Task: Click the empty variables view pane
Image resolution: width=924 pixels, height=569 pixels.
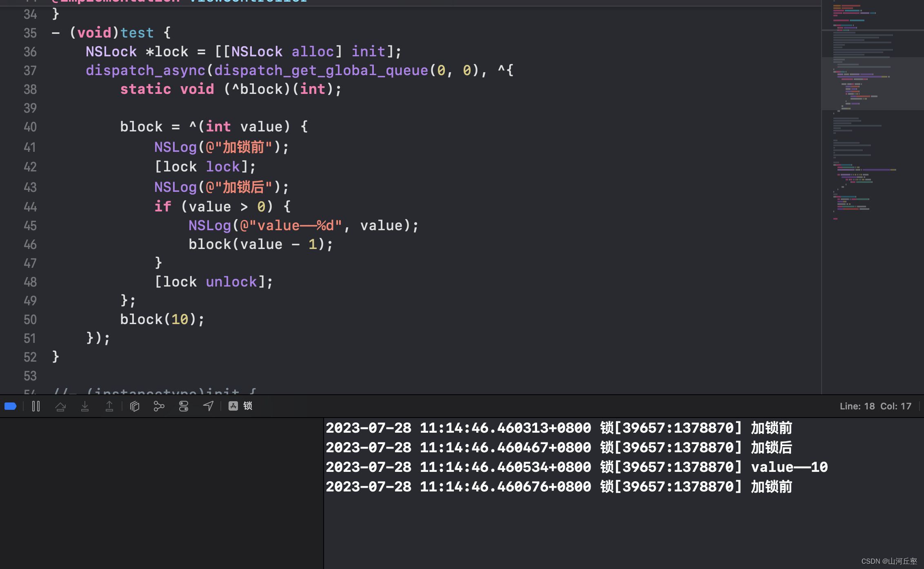Action: point(162,493)
